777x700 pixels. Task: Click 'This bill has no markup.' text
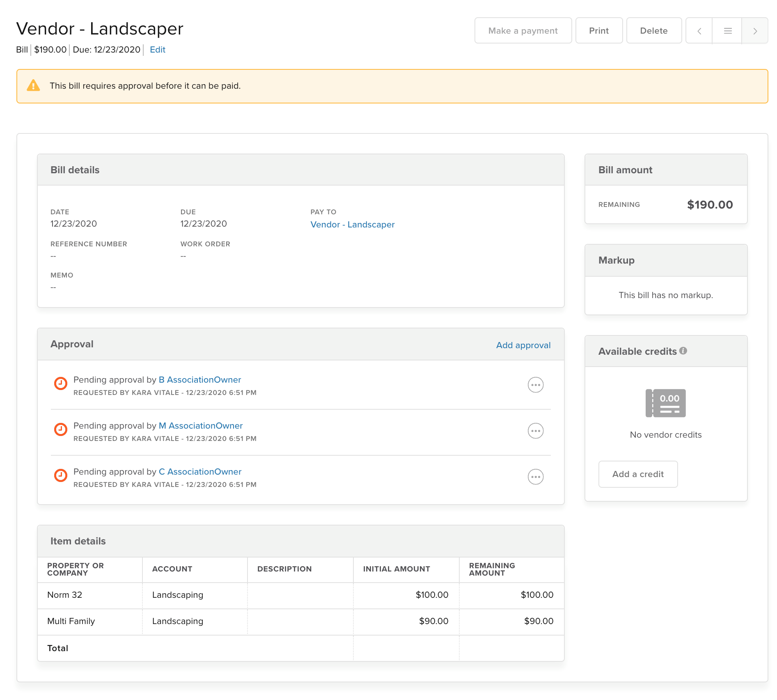click(x=666, y=295)
